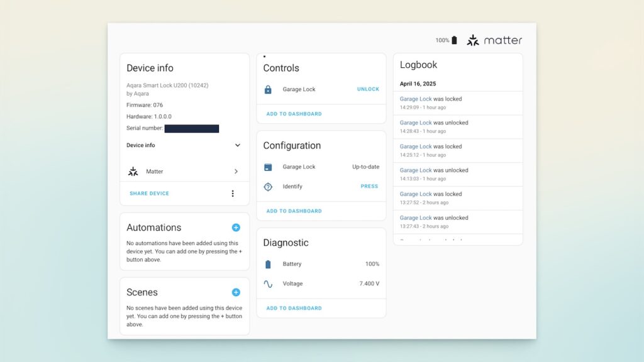The height and width of the screenshot is (362, 644).
Task: Click the UNLOCK button for Garage Lock
Action: [368, 89]
